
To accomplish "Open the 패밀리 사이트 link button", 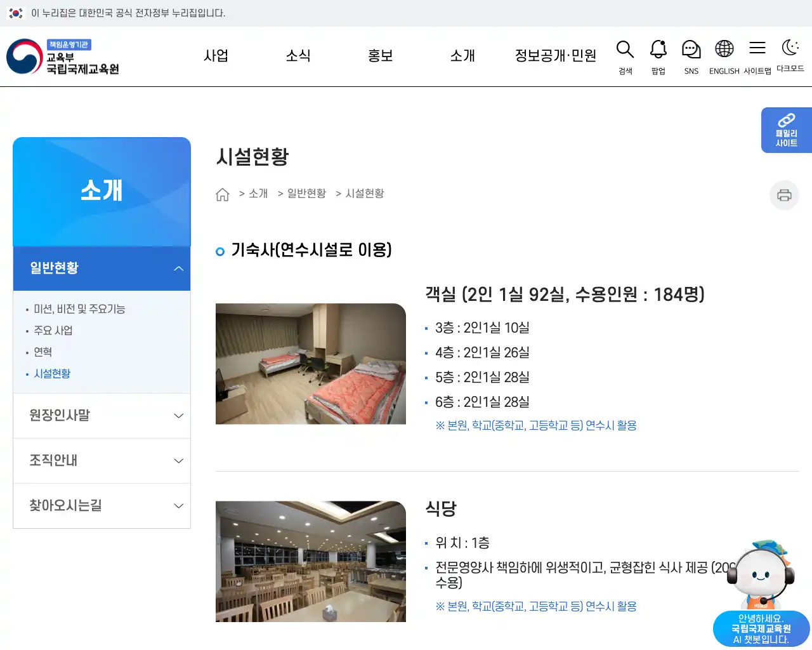I will [787, 130].
